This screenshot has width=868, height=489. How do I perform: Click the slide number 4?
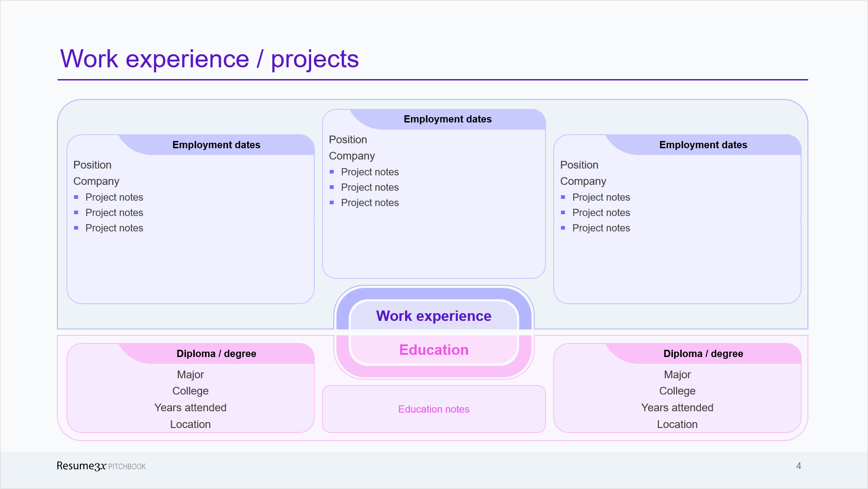(x=798, y=466)
